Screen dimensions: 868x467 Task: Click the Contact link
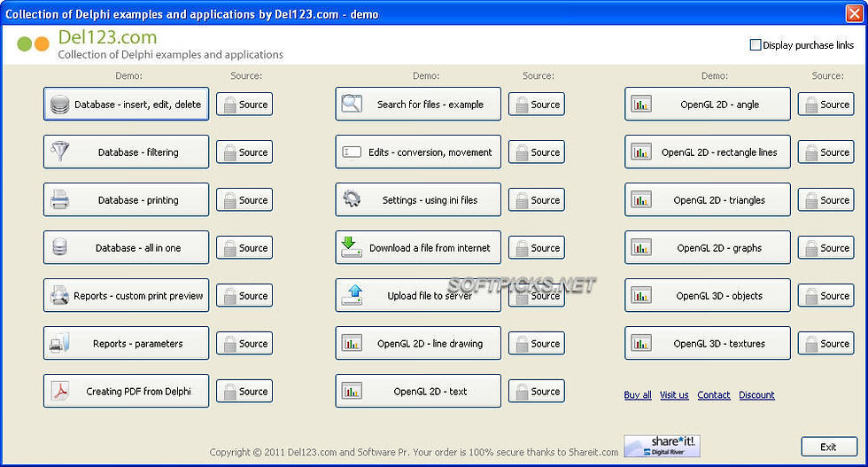pyautogui.click(x=714, y=394)
